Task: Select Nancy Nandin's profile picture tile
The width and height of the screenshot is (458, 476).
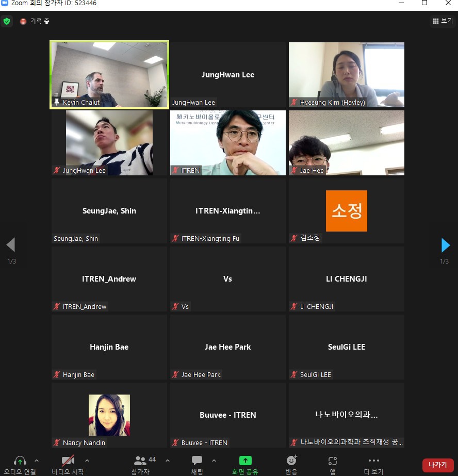Action: coord(109,415)
